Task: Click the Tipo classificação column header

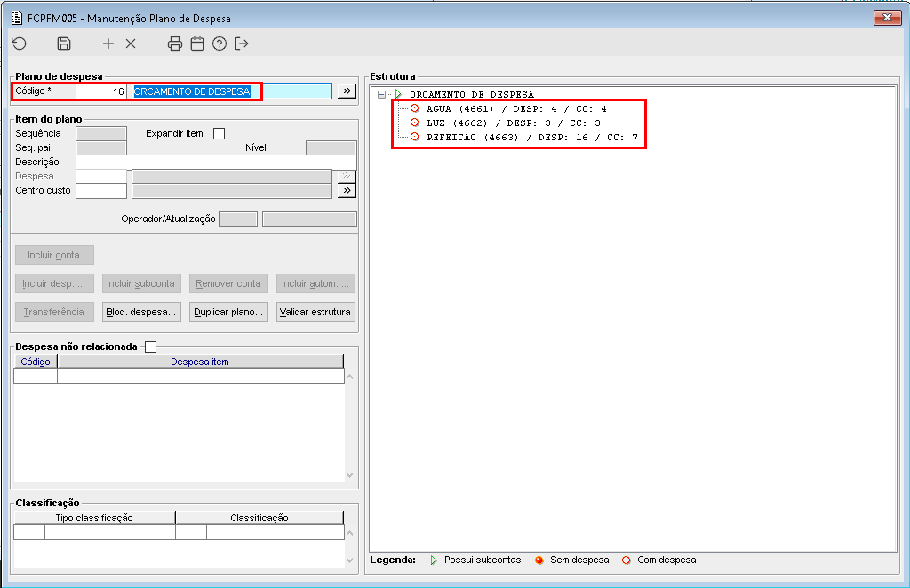Action: tap(94, 518)
